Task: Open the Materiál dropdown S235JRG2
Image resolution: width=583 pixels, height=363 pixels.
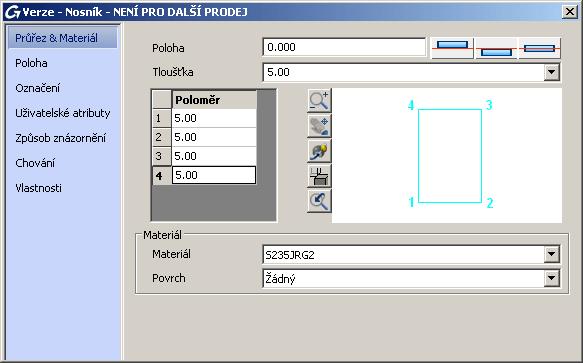Action: [552, 254]
